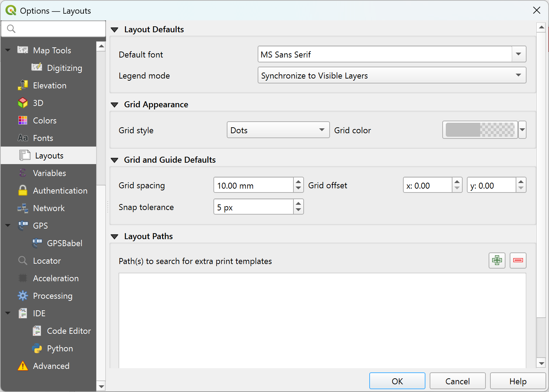
Task: Open the Network settings page
Action: point(49,208)
